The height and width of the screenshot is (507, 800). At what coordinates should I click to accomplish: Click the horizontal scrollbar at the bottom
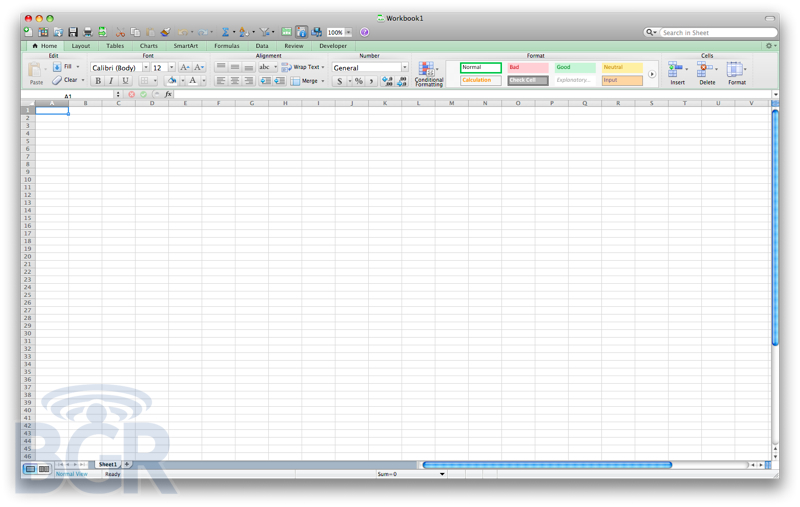pyautogui.click(x=546, y=465)
